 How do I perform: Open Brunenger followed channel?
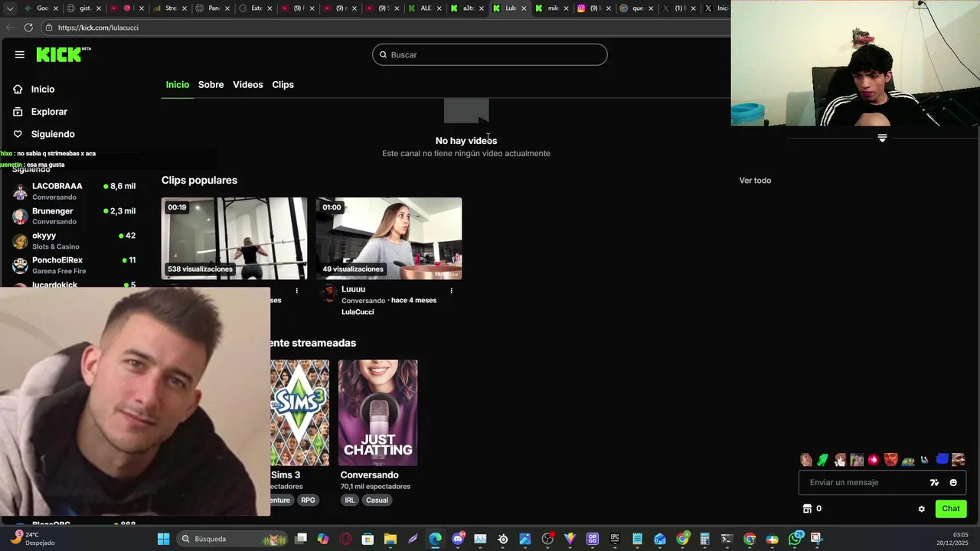point(73,216)
